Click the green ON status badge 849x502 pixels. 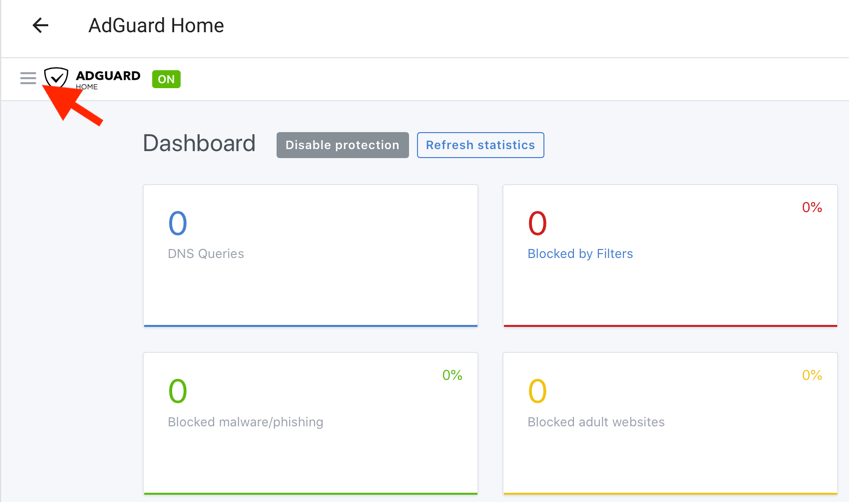(x=166, y=79)
